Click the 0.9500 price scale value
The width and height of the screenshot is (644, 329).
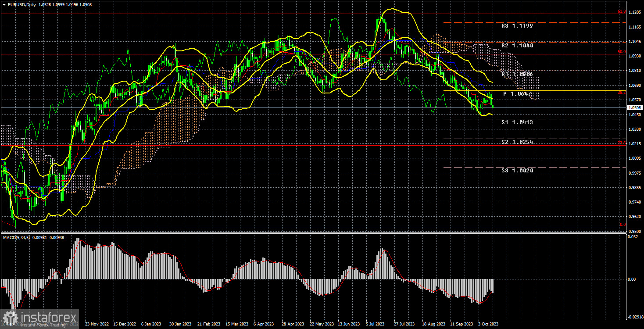635,231
